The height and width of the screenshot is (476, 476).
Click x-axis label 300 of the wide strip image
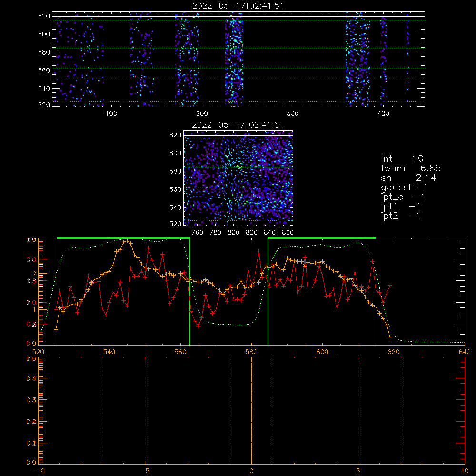(293, 114)
